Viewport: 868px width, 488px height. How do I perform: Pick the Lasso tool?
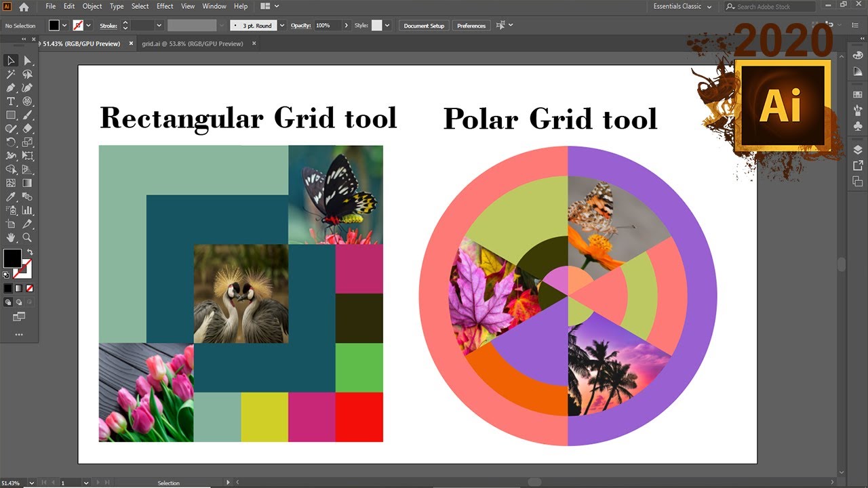27,75
